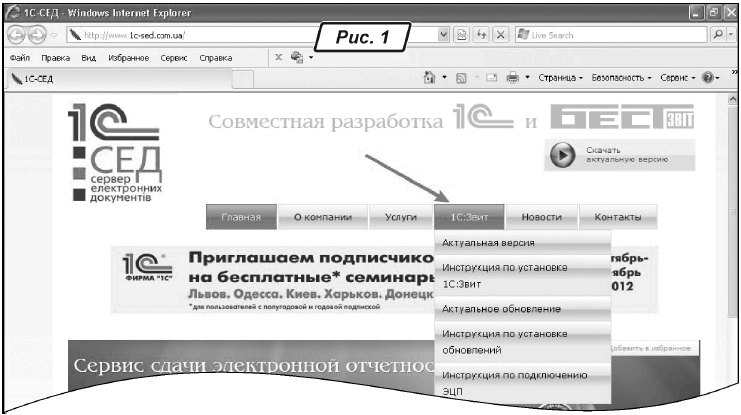The image size is (741, 415).
Task: Click the Refresh page icon
Action: tap(479, 35)
